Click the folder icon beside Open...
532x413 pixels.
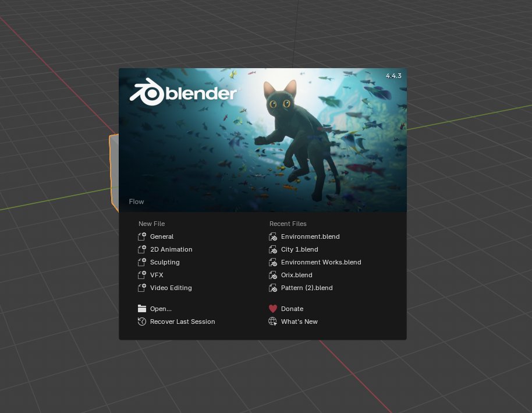click(141, 308)
